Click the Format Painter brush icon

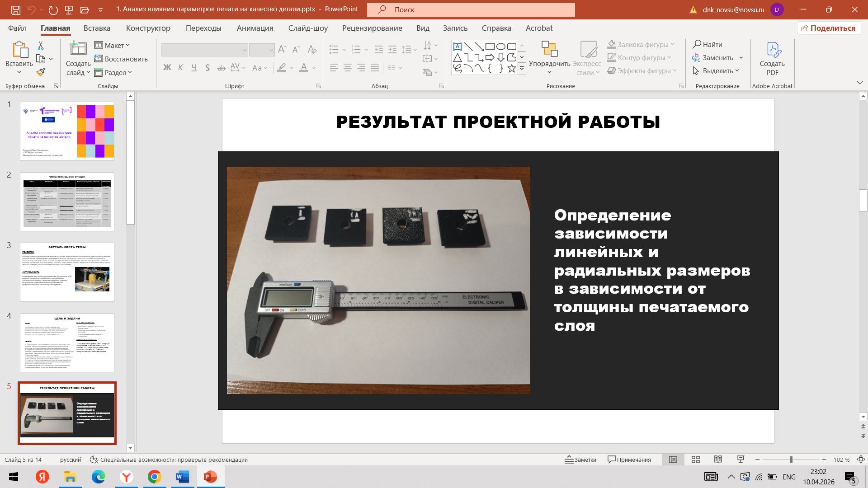pos(41,72)
